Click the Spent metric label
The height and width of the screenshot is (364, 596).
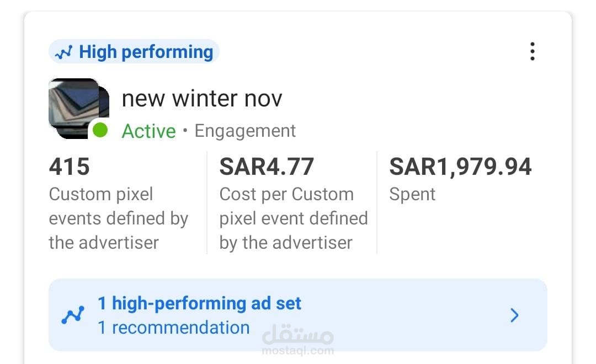(412, 194)
